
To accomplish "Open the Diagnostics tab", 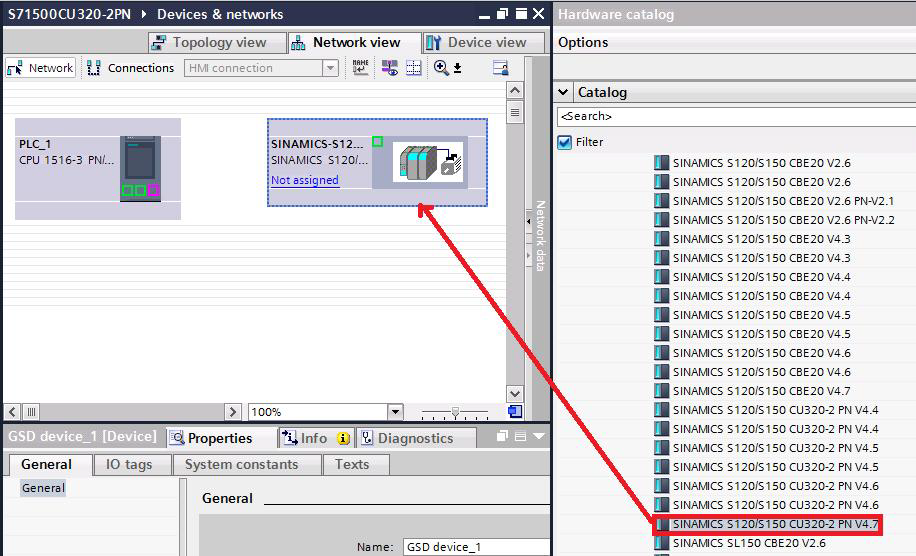I will pyautogui.click(x=415, y=438).
